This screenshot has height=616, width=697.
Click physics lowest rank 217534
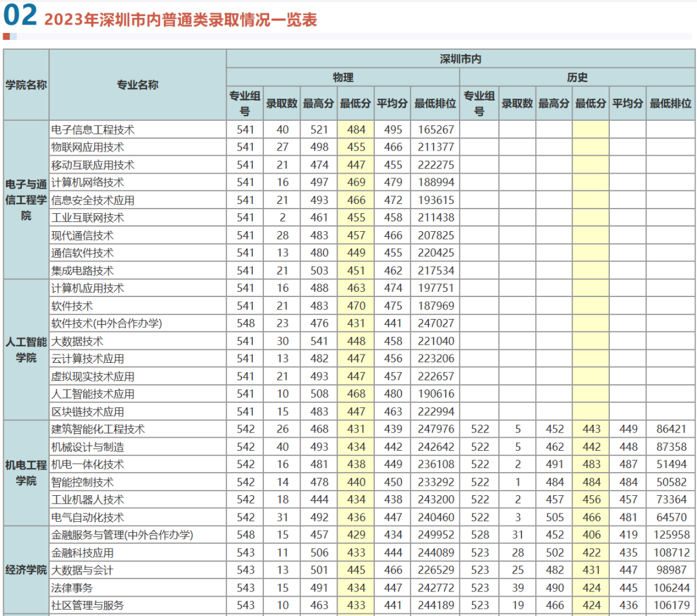436,271
